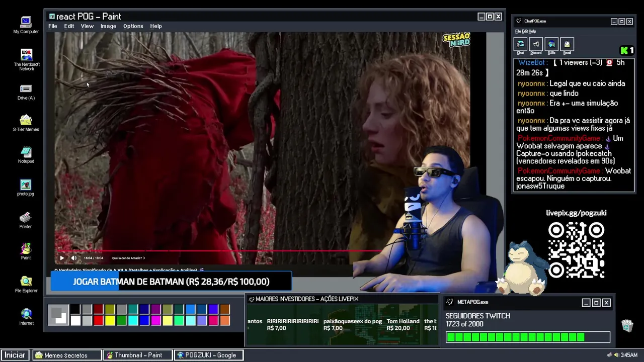Image resolution: width=644 pixels, height=362 pixels.
Task: Open the Edit menu in Paint
Action: (x=69, y=26)
